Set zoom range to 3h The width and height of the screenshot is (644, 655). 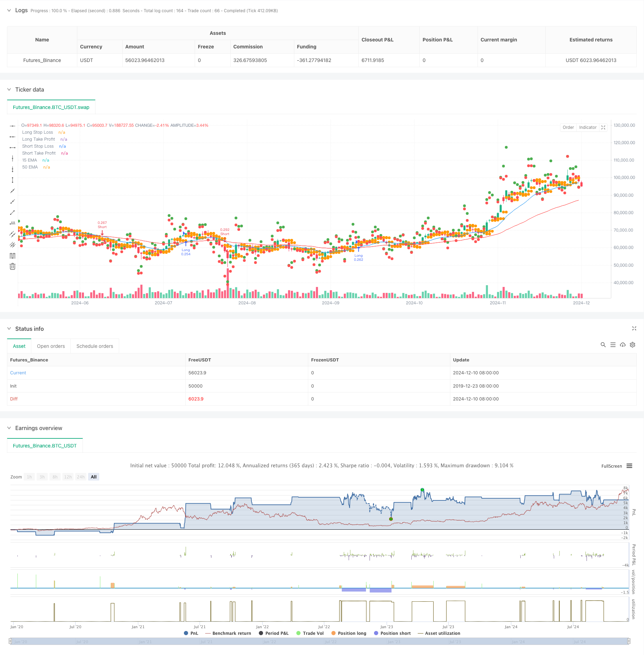(42, 477)
